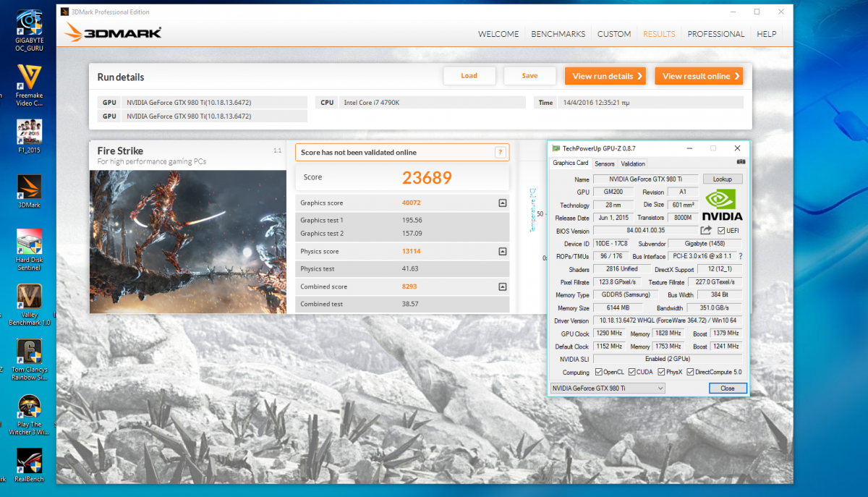Click the Fire Strike score 23689
The height and width of the screenshot is (497, 868).
pos(427,177)
